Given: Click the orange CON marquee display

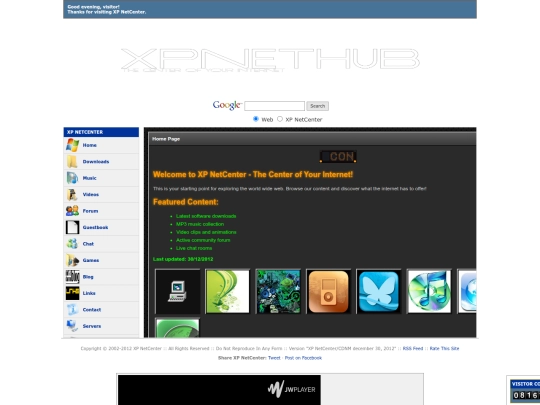Looking at the screenshot, I should click(x=338, y=157).
